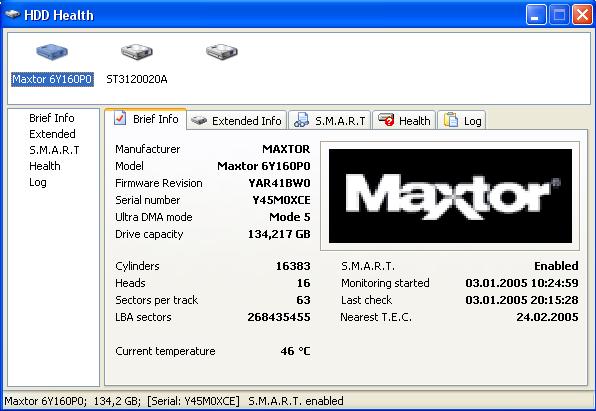Viewport: 596px width, 411px height.
Task: Select Brief Info in the left sidebar
Action: click(x=52, y=118)
